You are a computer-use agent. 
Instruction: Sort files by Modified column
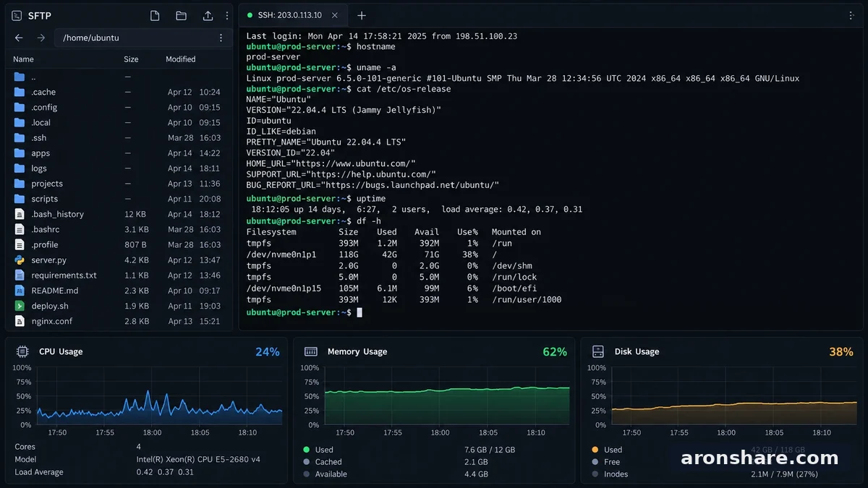pyautogui.click(x=181, y=59)
